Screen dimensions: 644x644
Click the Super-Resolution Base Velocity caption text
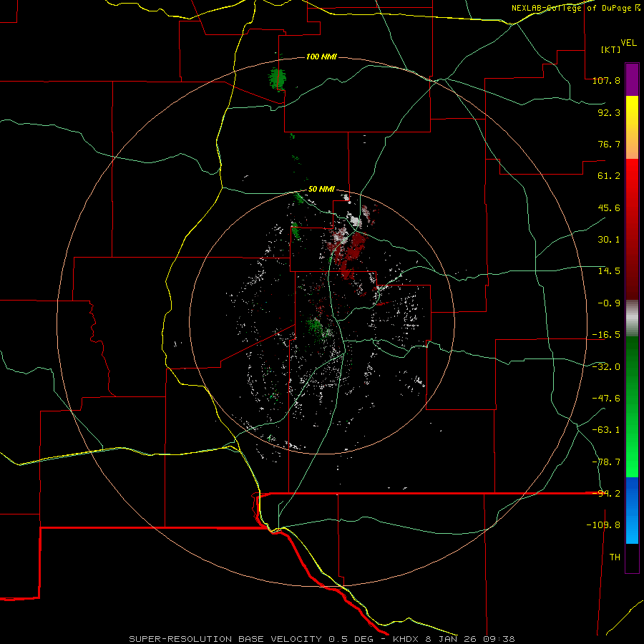(321, 639)
